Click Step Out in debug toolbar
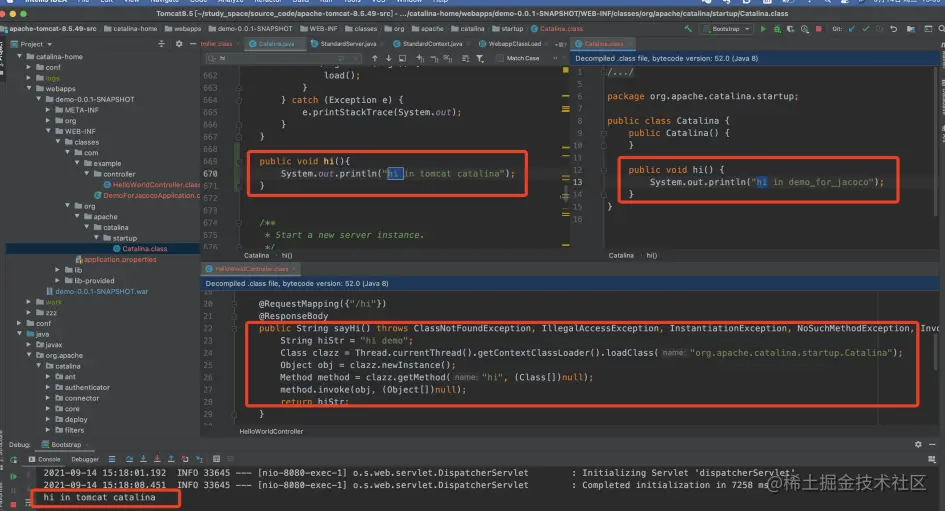The image size is (945, 511). click(x=171, y=459)
